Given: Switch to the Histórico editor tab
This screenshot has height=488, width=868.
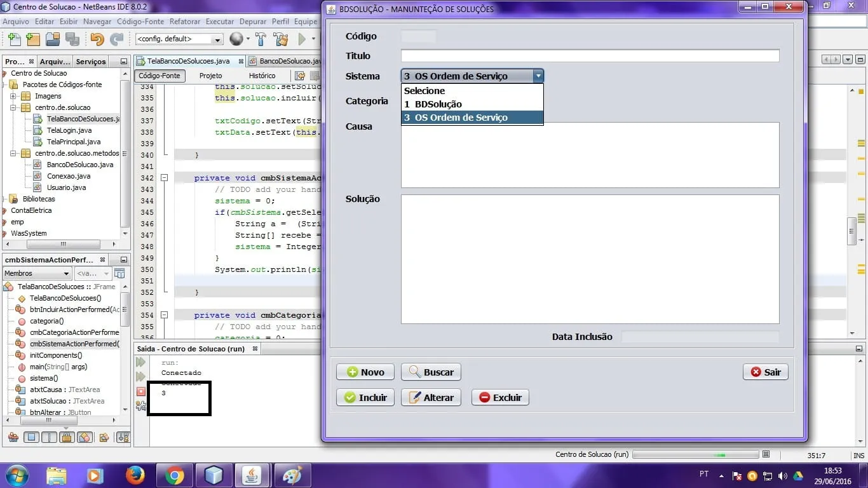Looking at the screenshot, I should (262, 76).
